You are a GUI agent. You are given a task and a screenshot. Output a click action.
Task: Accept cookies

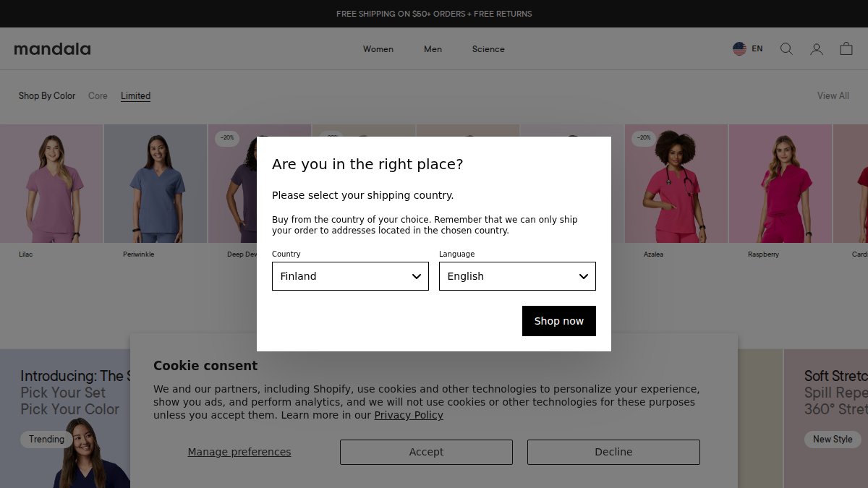[426, 452]
